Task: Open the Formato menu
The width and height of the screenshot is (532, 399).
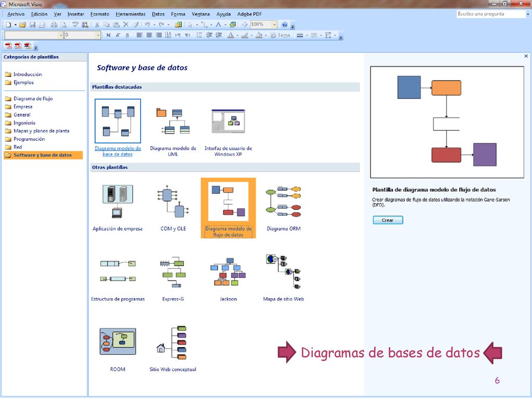Action: 100,14
